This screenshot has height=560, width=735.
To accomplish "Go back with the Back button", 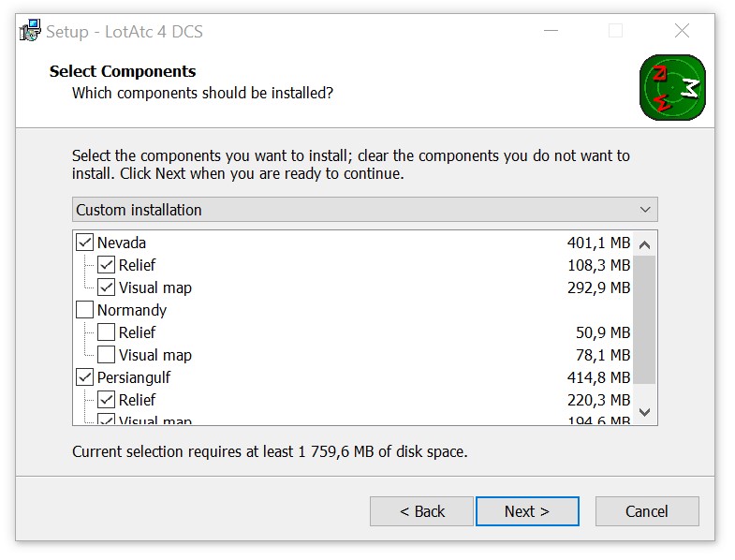I will coord(422,511).
